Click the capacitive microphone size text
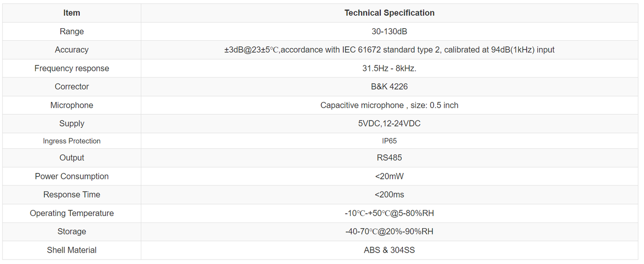This screenshot has height=264, width=644. coord(389,105)
